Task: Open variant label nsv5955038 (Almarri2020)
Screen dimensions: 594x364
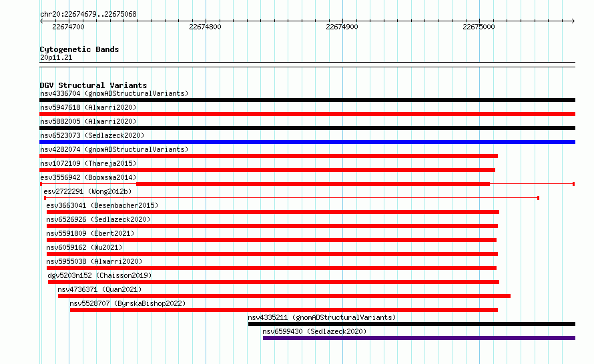Action: [94, 261]
